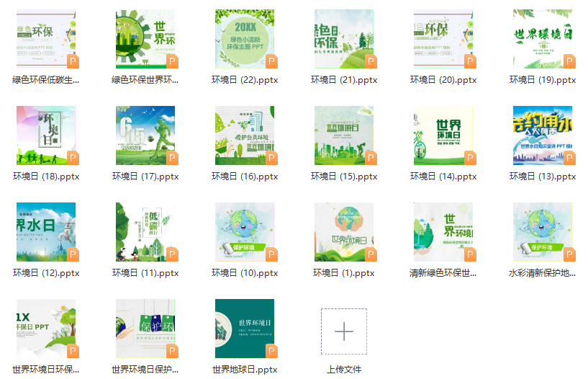Click the plus upload file box
Screen dimensions: 588x379
(344, 331)
